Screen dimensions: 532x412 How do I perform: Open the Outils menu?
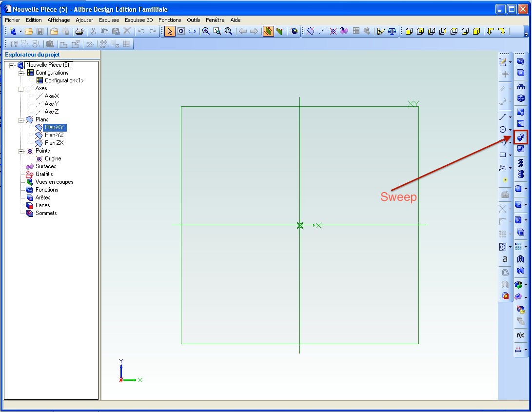tap(194, 20)
